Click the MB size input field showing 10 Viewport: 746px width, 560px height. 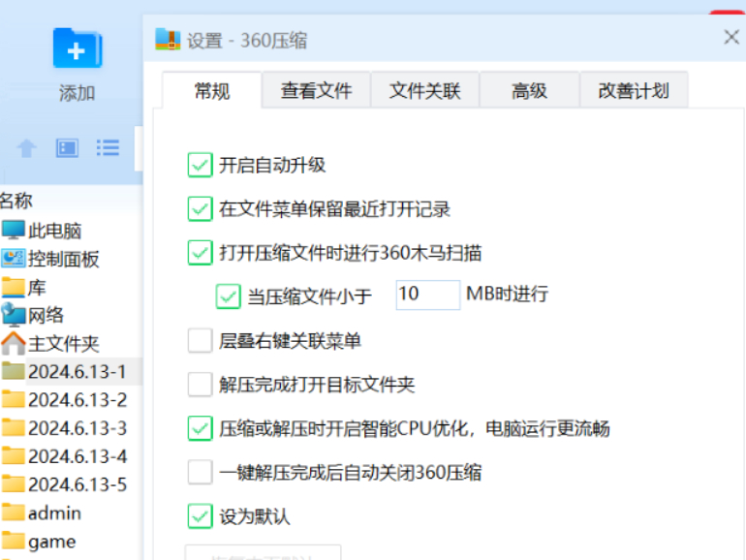click(427, 295)
